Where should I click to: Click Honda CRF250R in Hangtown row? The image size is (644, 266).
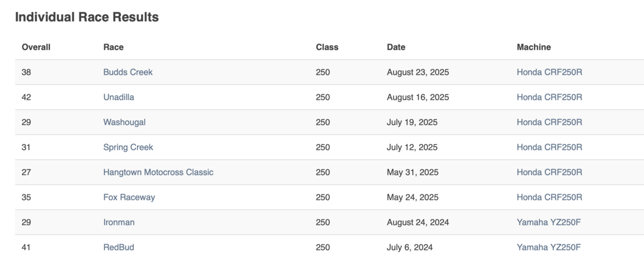click(549, 172)
